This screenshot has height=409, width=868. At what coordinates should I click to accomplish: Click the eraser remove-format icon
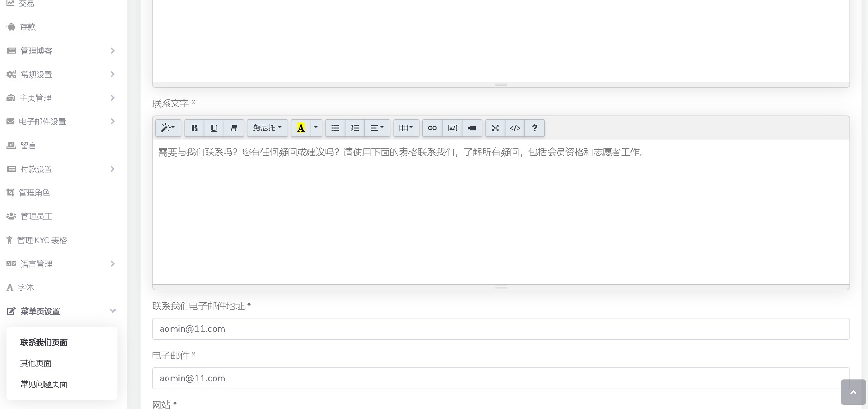(x=234, y=128)
